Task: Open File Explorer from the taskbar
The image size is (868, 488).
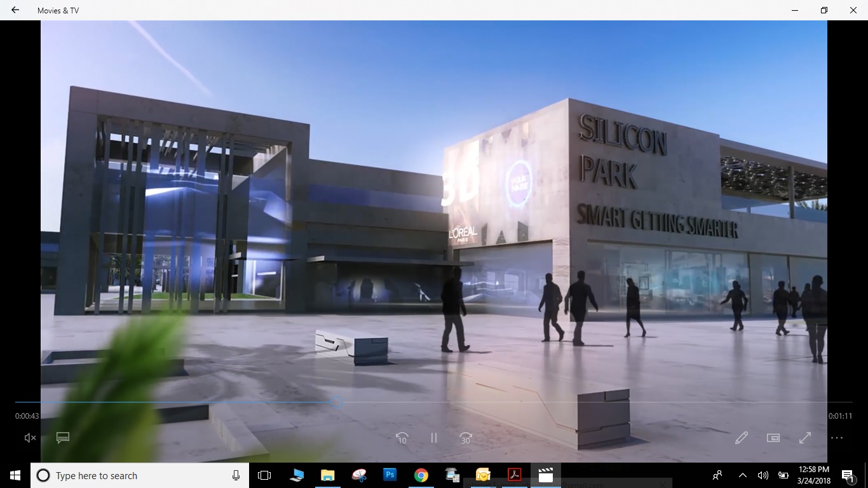Action: pyautogui.click(x=327, y=475)
